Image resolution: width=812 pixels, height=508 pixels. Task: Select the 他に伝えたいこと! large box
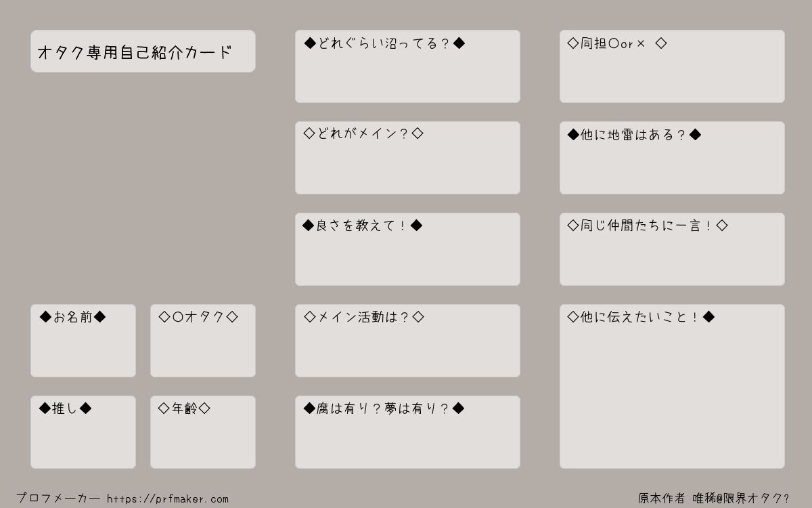click(x=672, y=386)
